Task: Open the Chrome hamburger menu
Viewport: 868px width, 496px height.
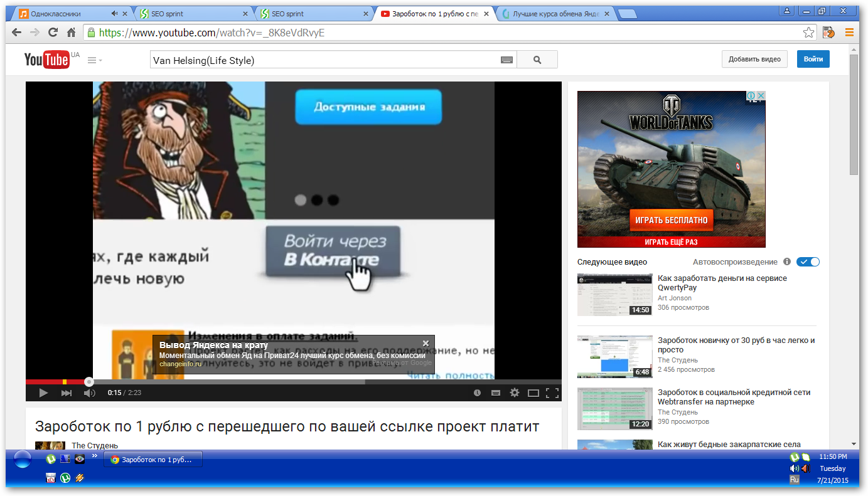Action: (849, 33)
